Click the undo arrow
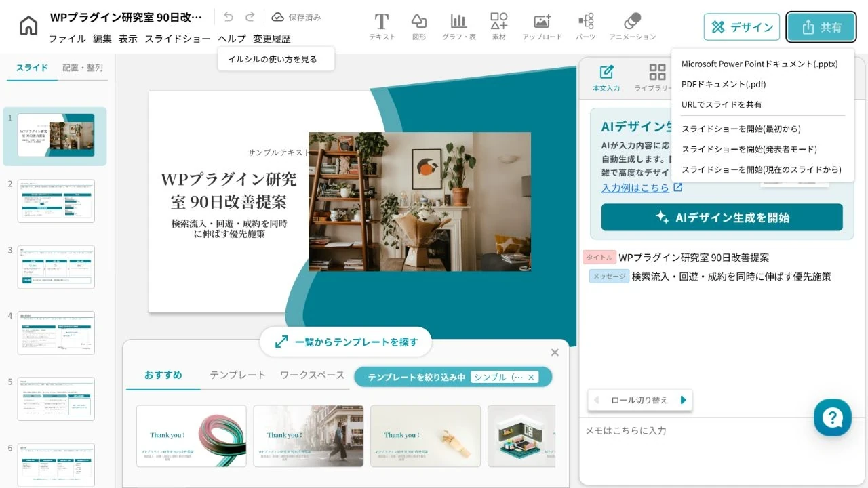 [x=229, y=17]
